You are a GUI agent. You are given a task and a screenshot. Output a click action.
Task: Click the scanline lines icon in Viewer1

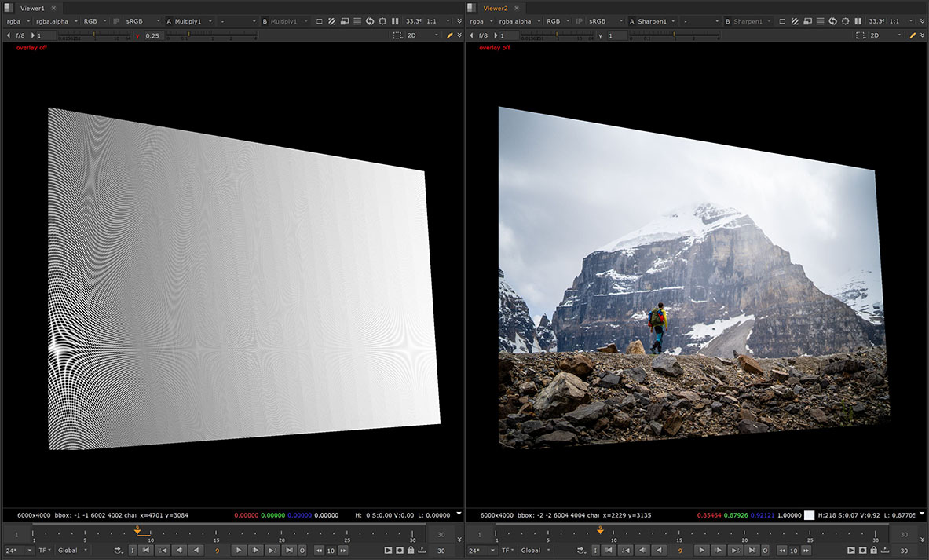pos(357,21)
